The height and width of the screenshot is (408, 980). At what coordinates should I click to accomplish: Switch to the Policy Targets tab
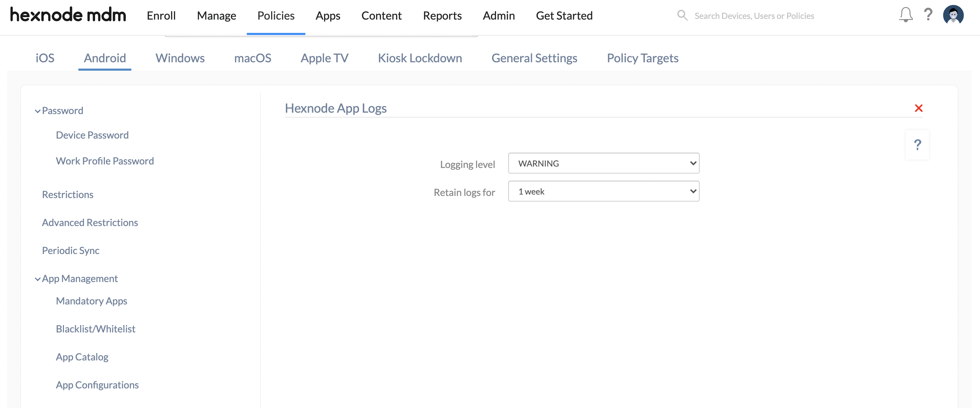click(642, 58)
